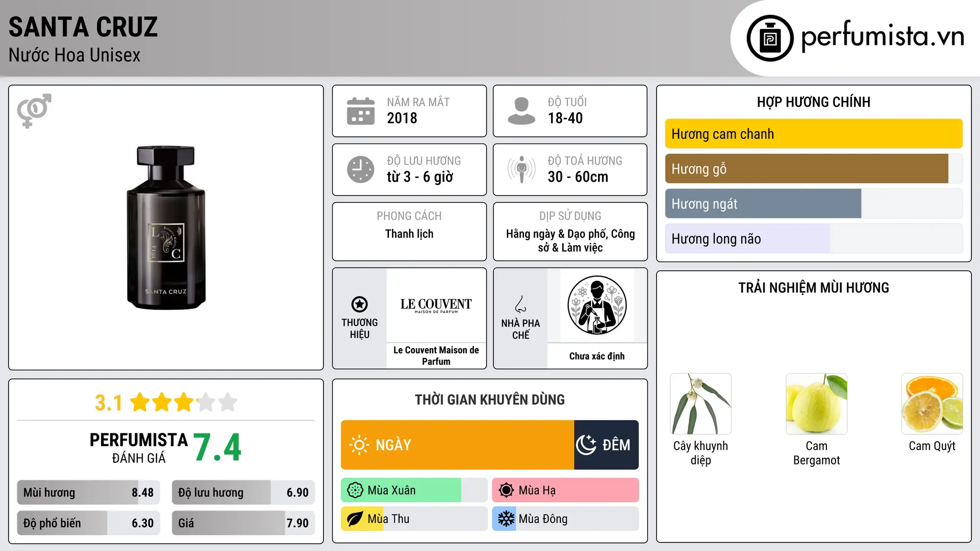980x551 pixels.
Task: Click the first gold rating star
Action: (140, 402)
